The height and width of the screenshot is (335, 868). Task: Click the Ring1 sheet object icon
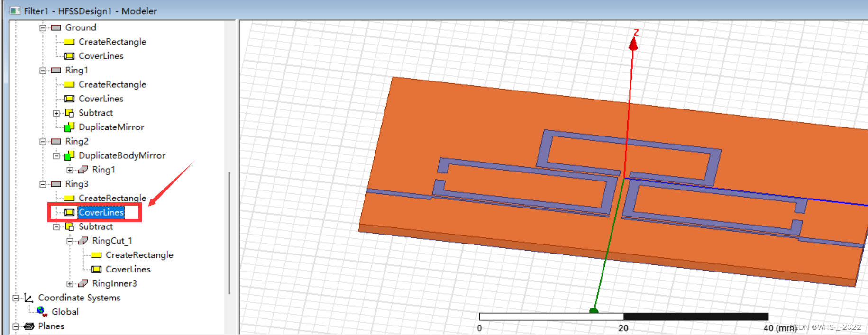56,71
